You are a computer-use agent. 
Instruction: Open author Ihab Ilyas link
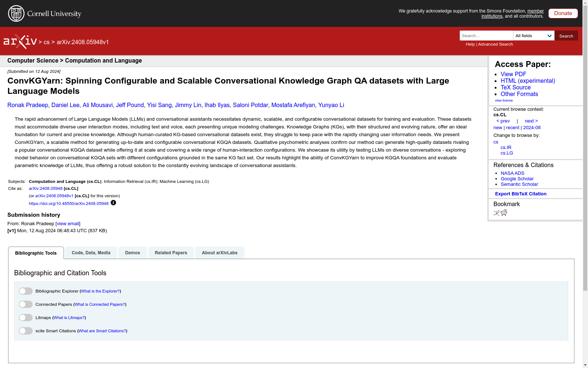(217, 105)
